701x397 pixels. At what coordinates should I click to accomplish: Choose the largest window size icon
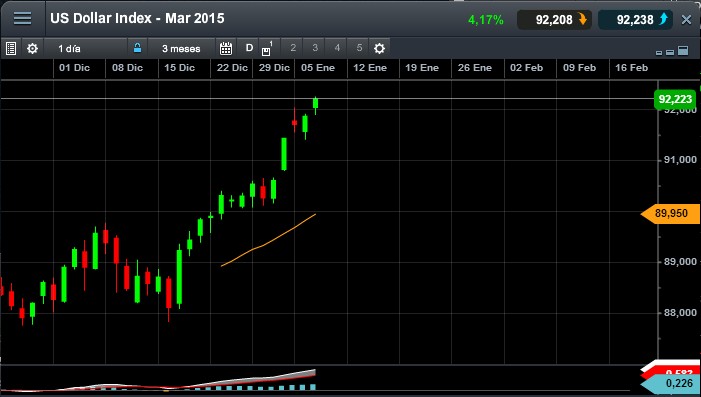[683, 51]
